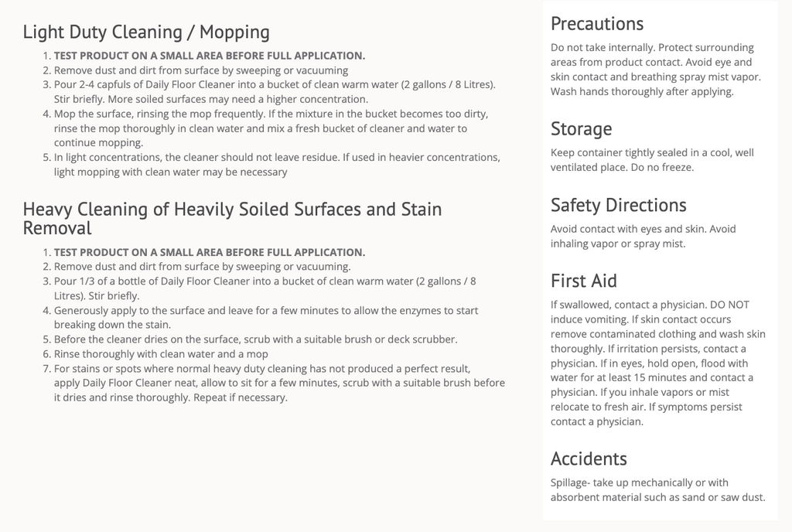Click the 'Before the cleaner dries' scrub step
Viewport: 792px width, 532px height.
(x=255, y=339)
